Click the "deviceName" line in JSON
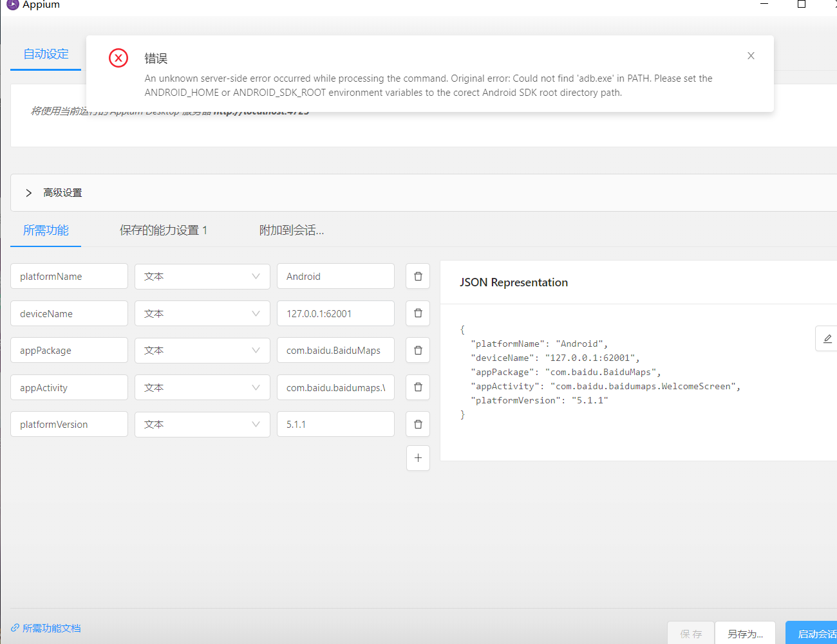 555,358
